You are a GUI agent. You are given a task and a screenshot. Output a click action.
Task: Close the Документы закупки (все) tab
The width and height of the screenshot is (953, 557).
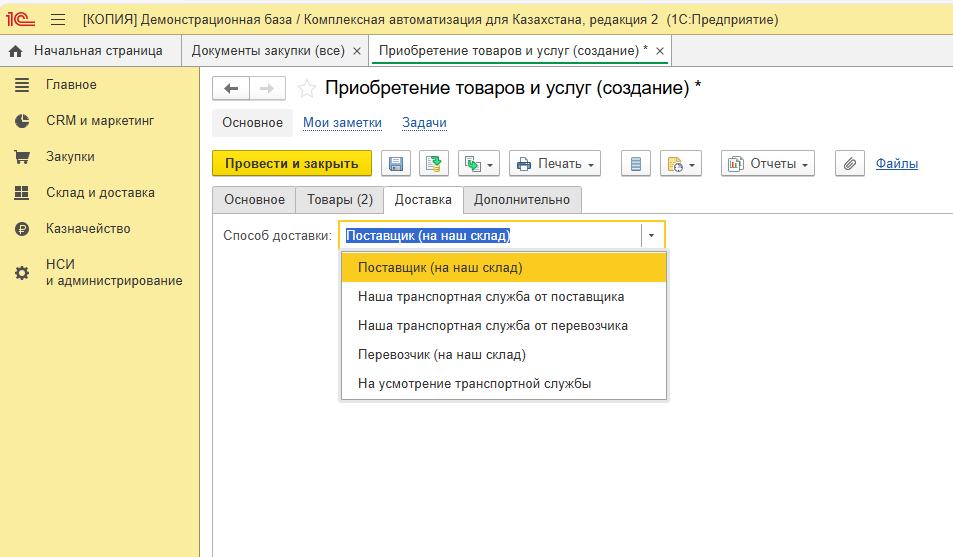click(x=357, y=50)
